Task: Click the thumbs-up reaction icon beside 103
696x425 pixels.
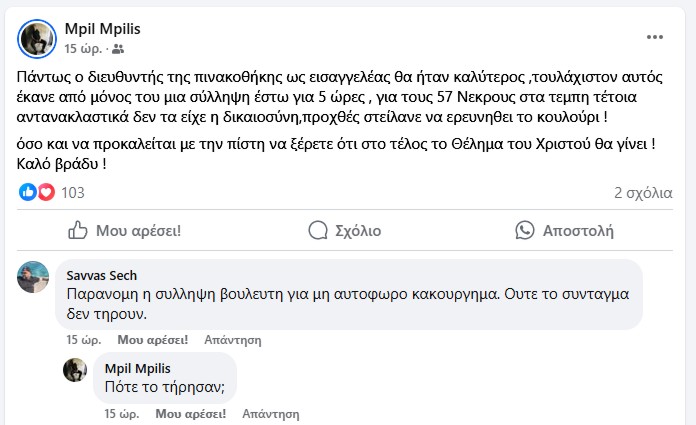Action: click(x=27, y=192)
